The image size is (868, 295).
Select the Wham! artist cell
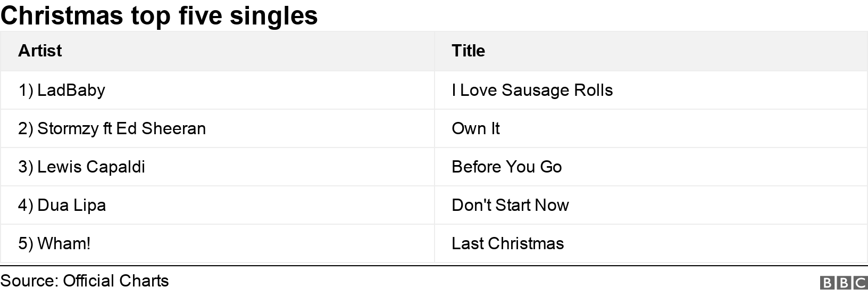[54, 243]
